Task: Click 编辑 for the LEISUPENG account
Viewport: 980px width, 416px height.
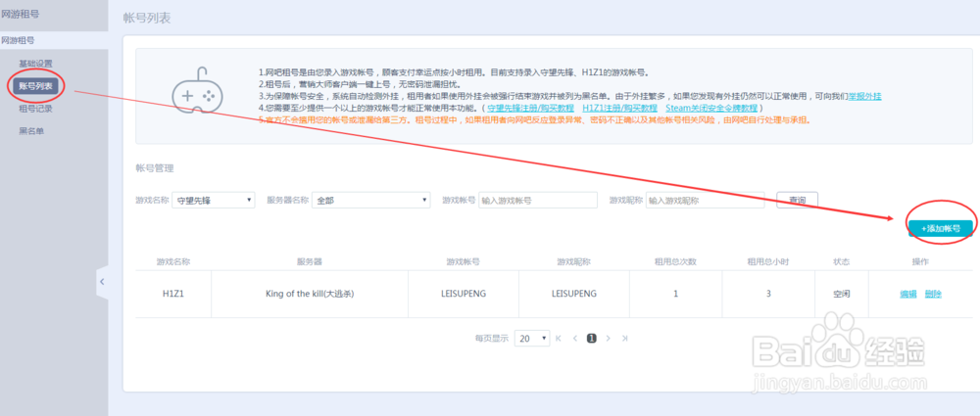Action: pyautogui.click(x=907, y=295)
